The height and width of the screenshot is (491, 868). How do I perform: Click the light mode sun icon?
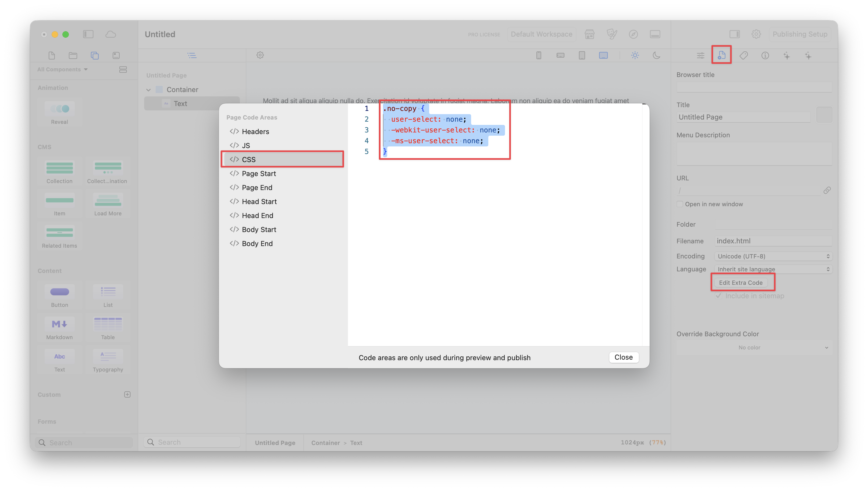635,55
